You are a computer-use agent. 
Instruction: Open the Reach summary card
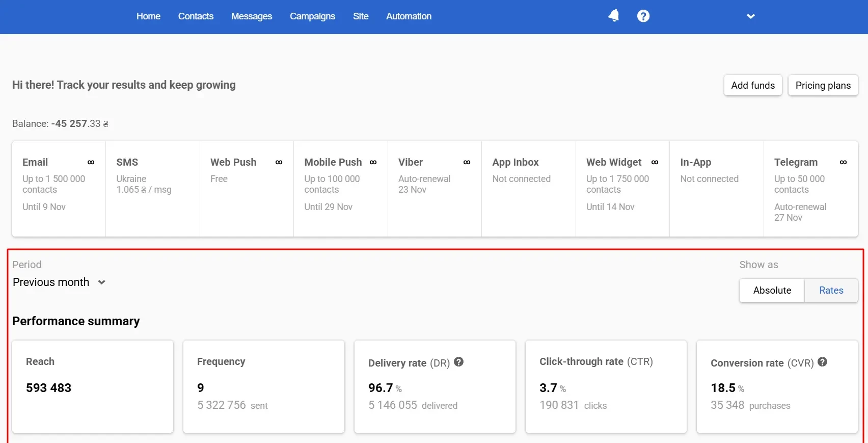click(x=93, y=386)
